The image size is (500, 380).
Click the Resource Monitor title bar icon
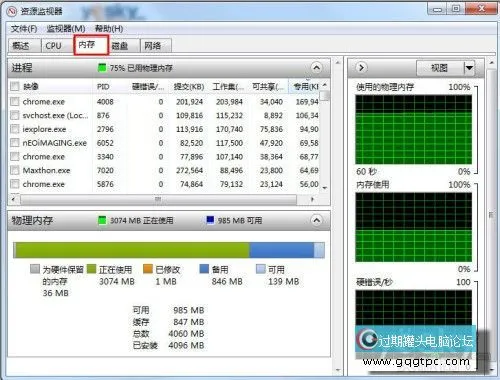coord(12,11)
